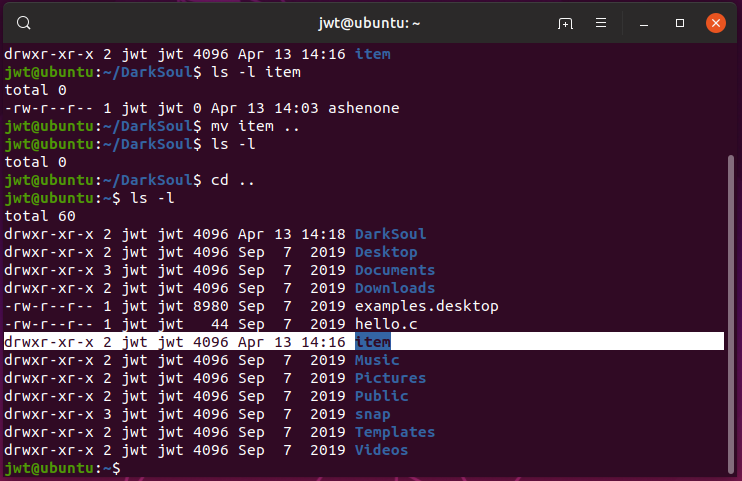742x481 pixels.
Task: Click the Public directory name
Action: click(381, 396)
